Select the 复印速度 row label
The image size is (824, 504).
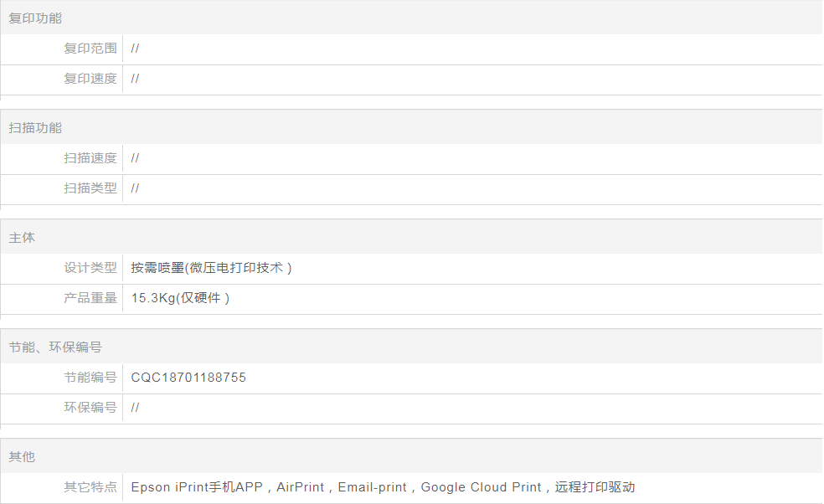pos(90,79)
